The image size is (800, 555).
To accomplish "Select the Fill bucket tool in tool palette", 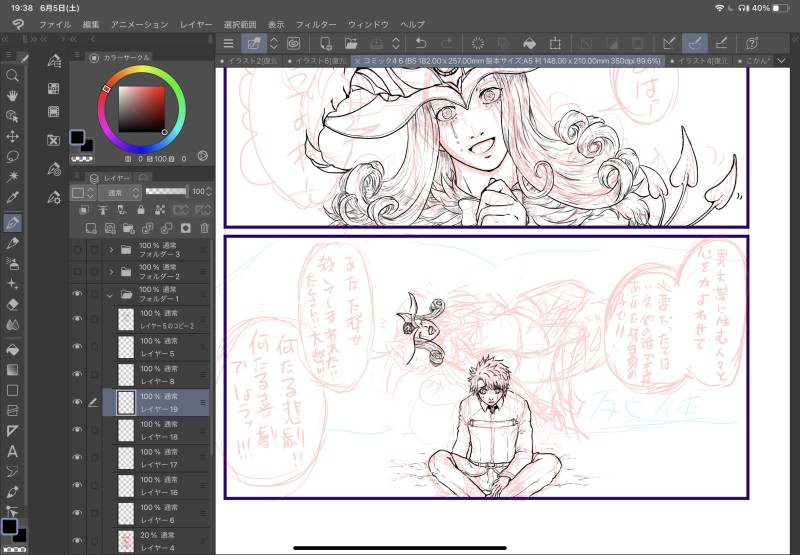I will 12,350.
